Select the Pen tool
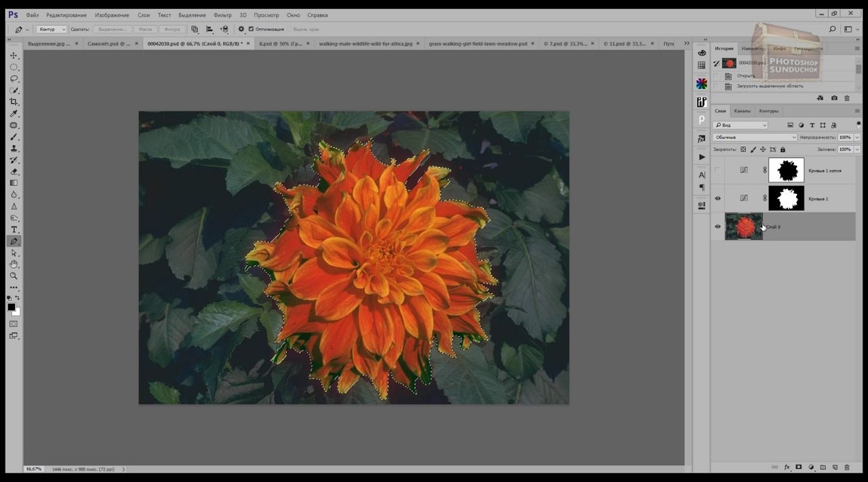This screenshot has height=482, width=868. (x=14, y=241)
